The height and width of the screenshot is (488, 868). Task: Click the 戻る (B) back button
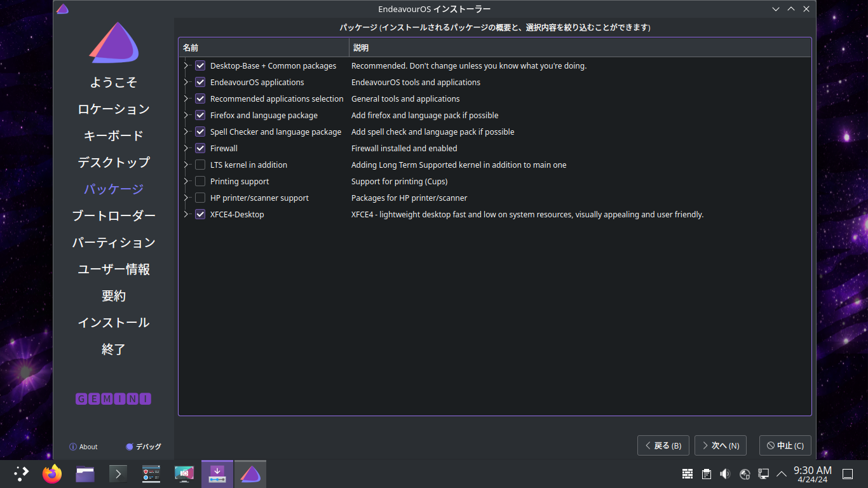(663, 445)
